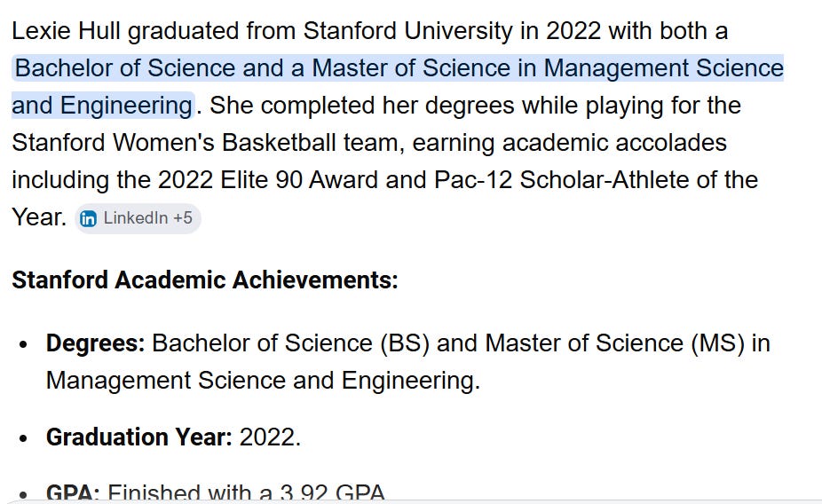This screenshot has height=504, width=822.
Task: Click the "2022 Elite 90 Award" text
Action: (268, 180)
